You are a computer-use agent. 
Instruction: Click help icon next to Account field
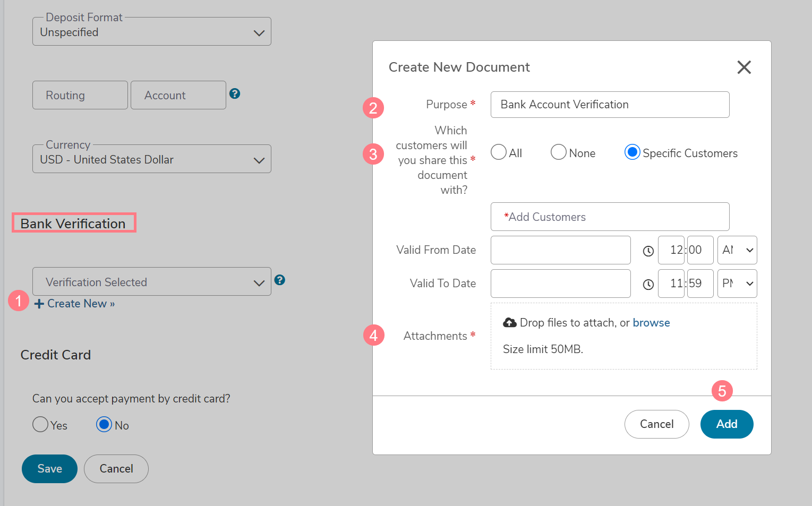coord(235,94)
